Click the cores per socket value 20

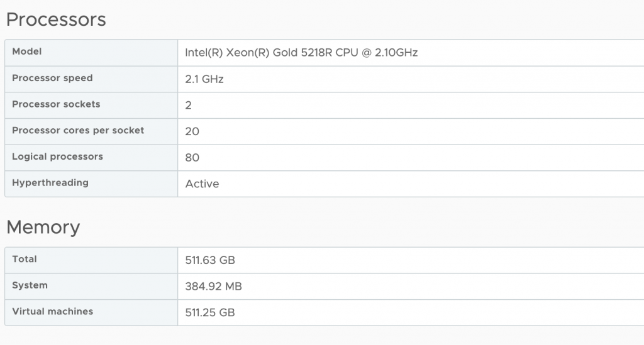(192, 132)
